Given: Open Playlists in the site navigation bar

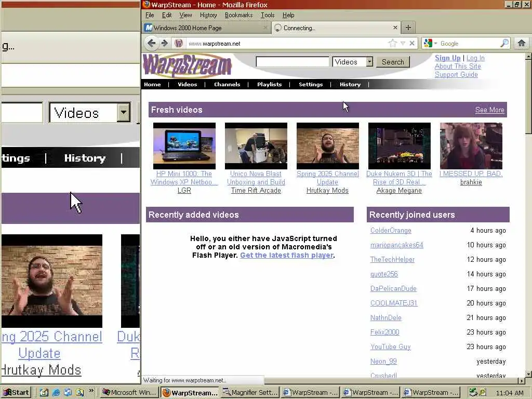Looking at the screenshot, I should (x=270, y=85).
